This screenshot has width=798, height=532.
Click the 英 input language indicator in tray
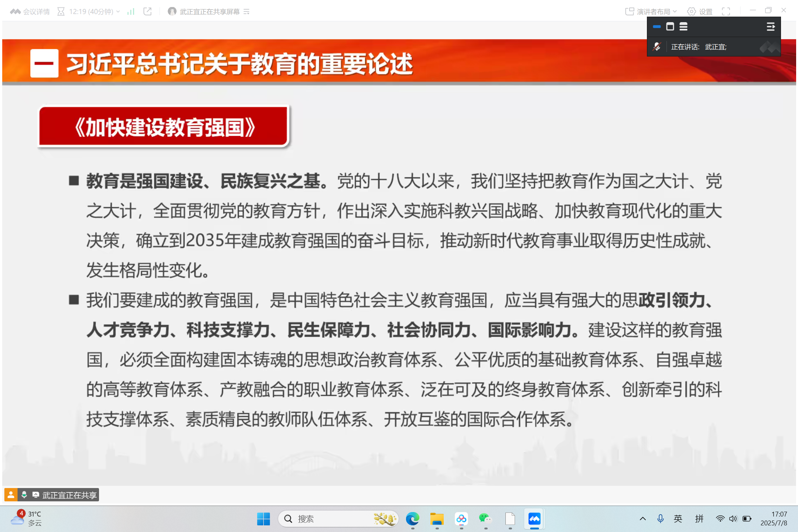click(x=678, y=519)
